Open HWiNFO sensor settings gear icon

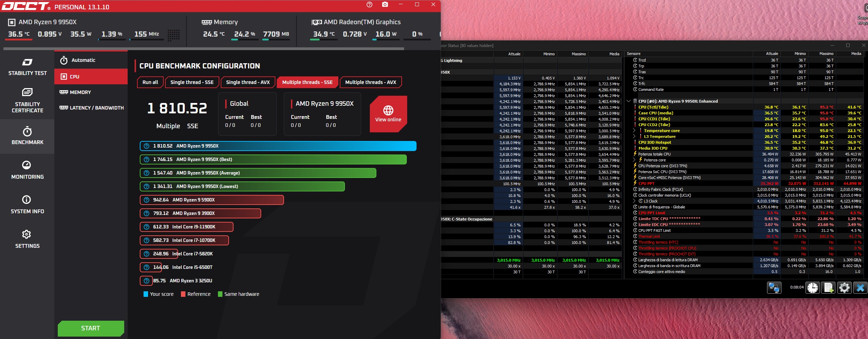coord(844,288)
